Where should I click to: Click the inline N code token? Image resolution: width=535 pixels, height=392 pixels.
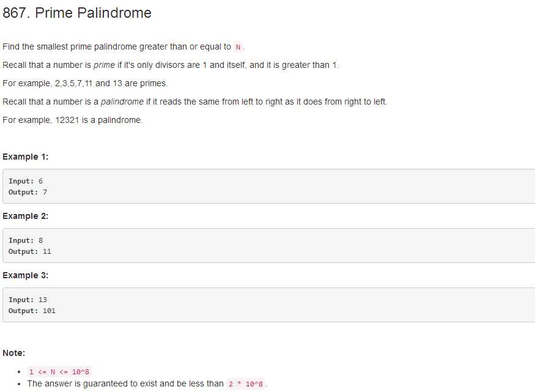coord(238,47)
